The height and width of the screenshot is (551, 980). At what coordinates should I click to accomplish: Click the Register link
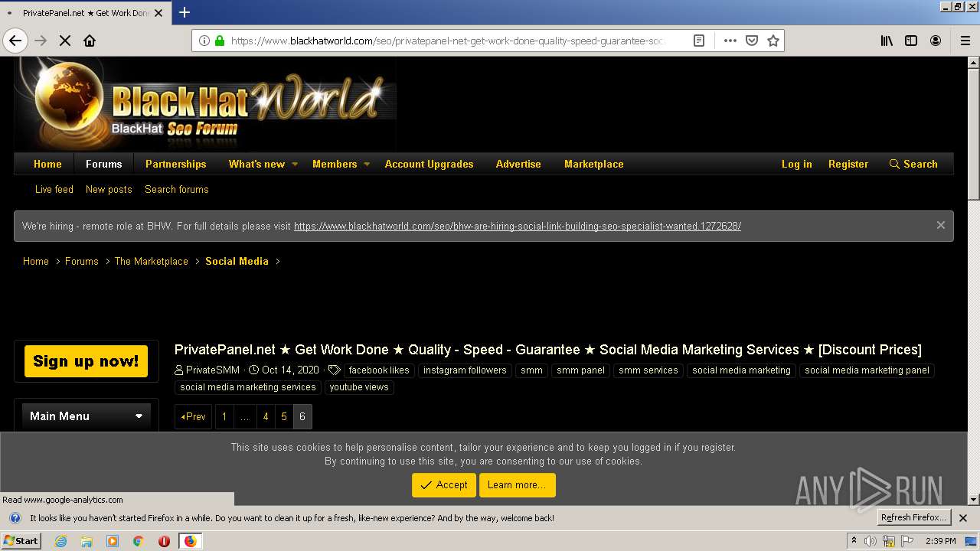click(x=848, y=164)
